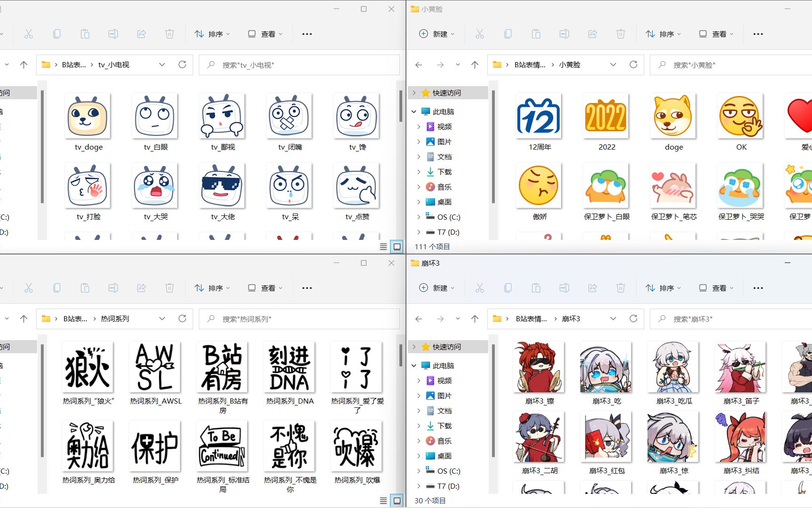Expand 视频 tree node in 小黄脸 window
Screen dimensions: 812x508
click(x=419, y=127)
